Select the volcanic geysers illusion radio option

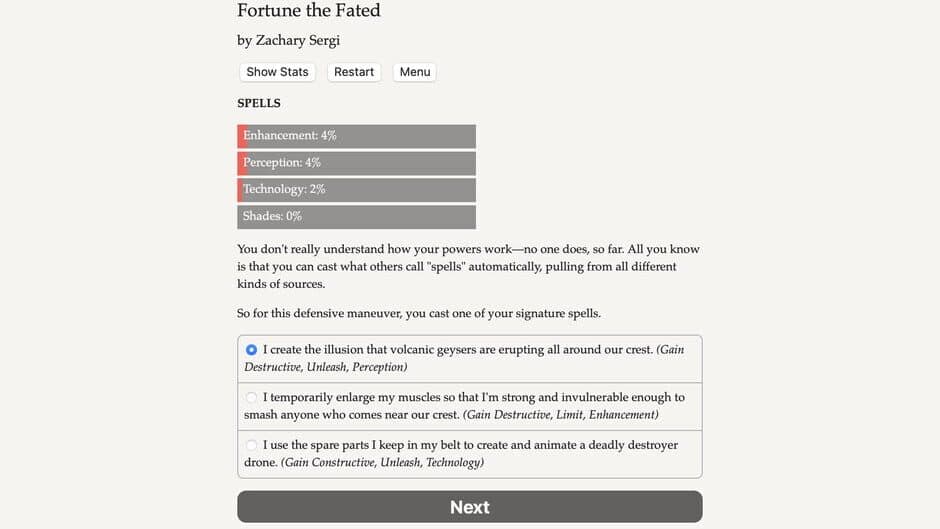point(252,350)
